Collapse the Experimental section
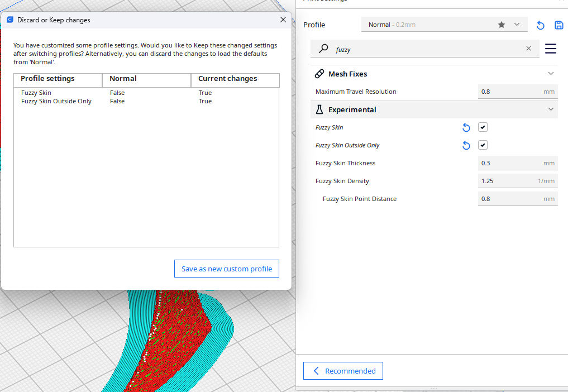Viewport: 568px width, 392px height. pos(551,109)
